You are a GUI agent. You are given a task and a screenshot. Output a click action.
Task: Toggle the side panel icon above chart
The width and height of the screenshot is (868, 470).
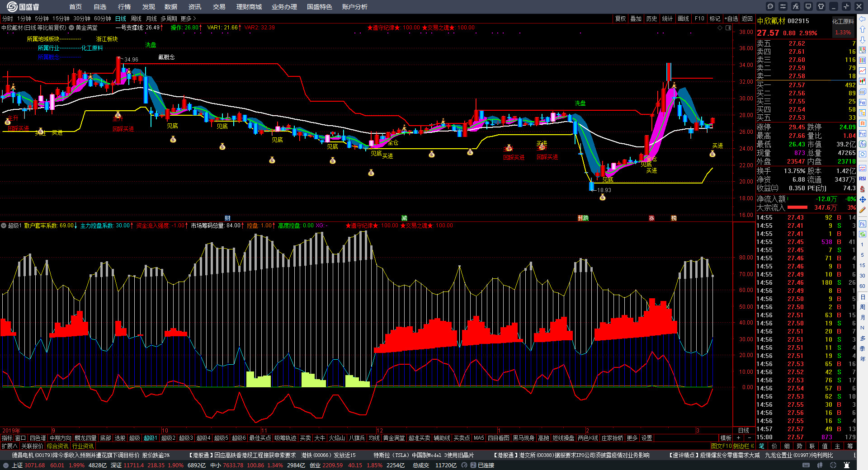point(728,28)
